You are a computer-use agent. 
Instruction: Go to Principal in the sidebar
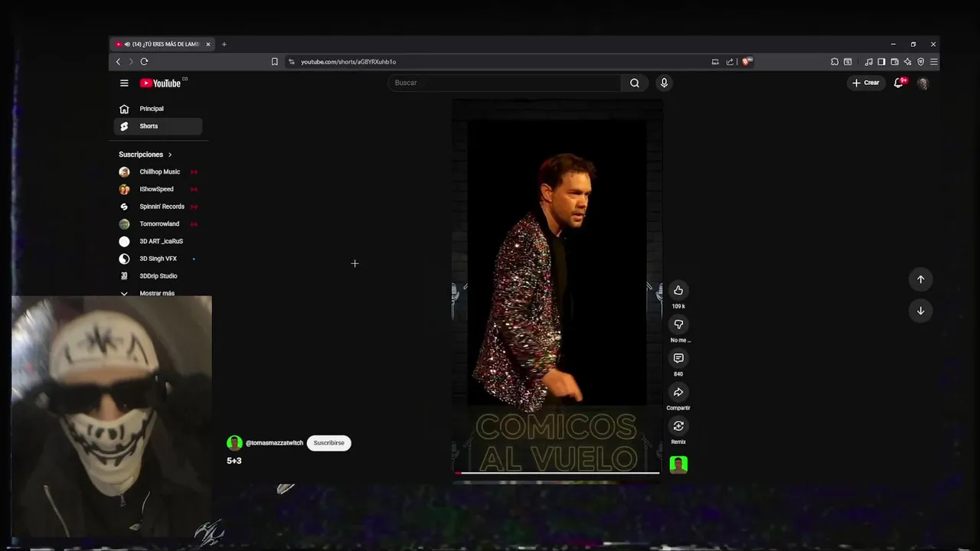coord(158,109)
